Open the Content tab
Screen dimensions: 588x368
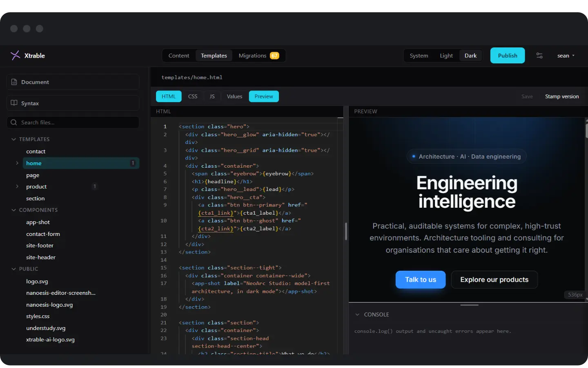pos(179,56)
